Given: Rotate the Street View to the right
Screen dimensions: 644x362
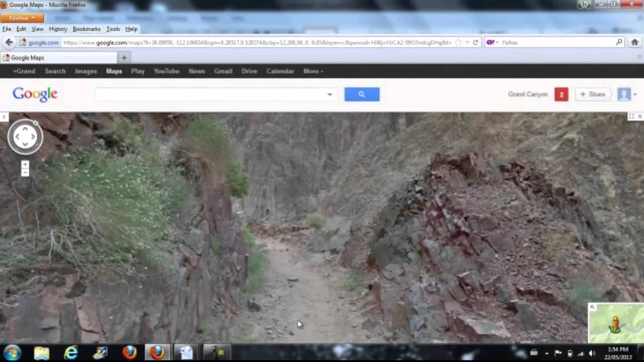Looking at the screenshot, I should pos(34,137).
